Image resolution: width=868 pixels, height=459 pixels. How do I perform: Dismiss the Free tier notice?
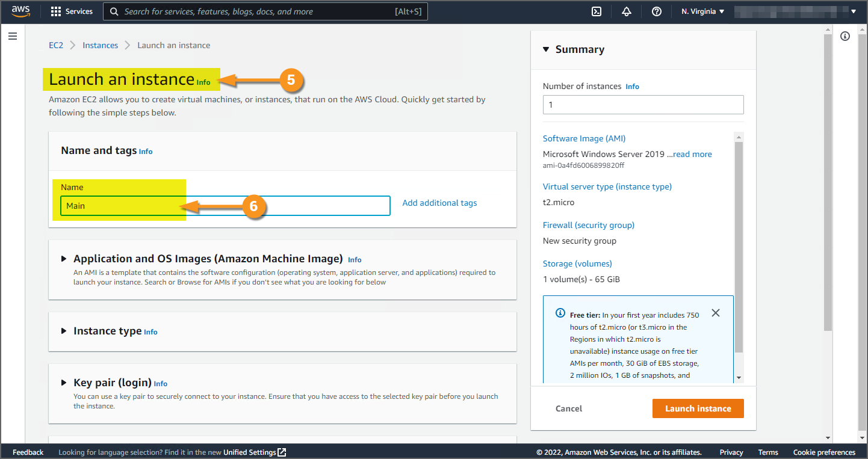[x=715, y=313]
